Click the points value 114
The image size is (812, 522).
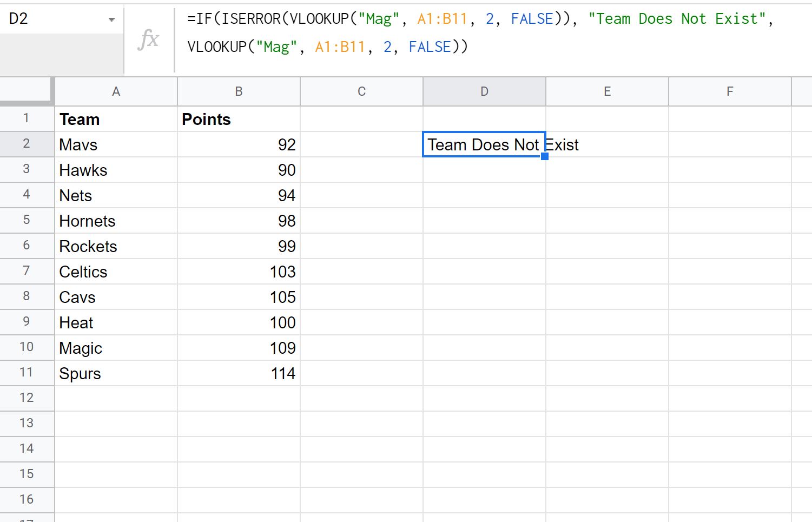pos(239,373)
